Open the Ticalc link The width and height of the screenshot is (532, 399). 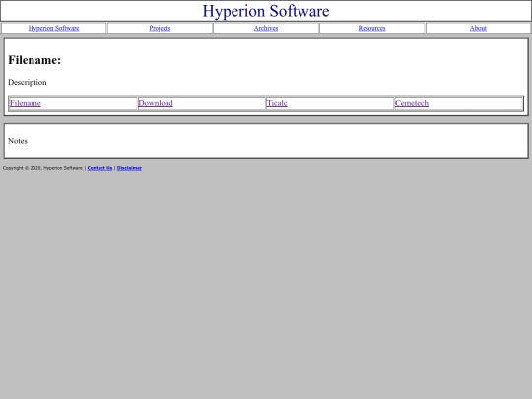[x=277, y=103]
